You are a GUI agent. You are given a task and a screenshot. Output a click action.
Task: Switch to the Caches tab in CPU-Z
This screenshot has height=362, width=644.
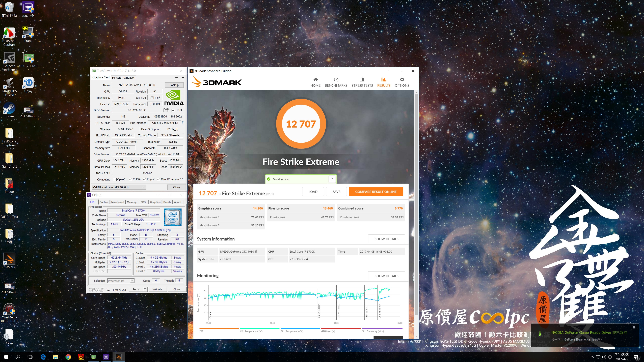104,202
